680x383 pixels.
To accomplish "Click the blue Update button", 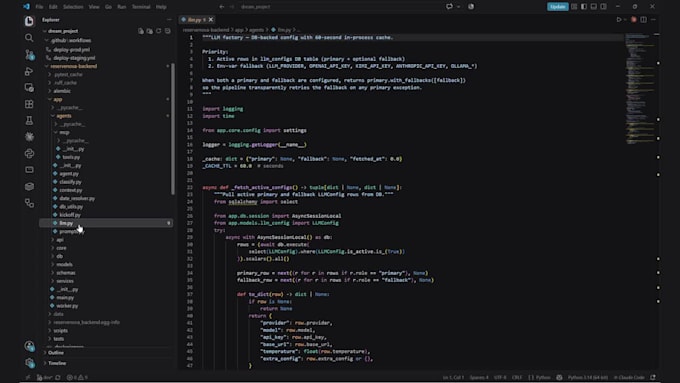I will click(x=557, y=7).
